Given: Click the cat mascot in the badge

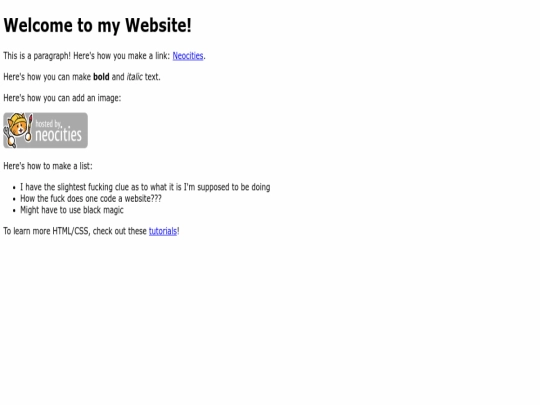Looking at the screenshot, I should 19,127.
